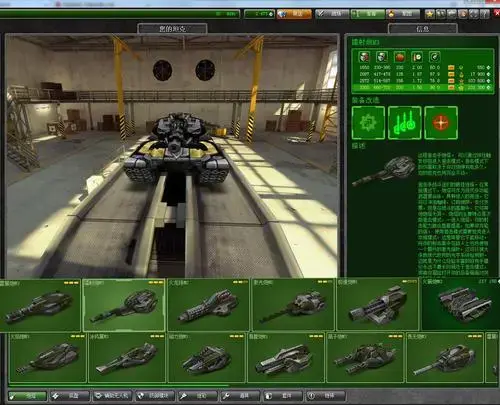The height and width of the screenshot is (405, 500).
Task: Click the tank in the garage preview
Action: tap(176, 148)
